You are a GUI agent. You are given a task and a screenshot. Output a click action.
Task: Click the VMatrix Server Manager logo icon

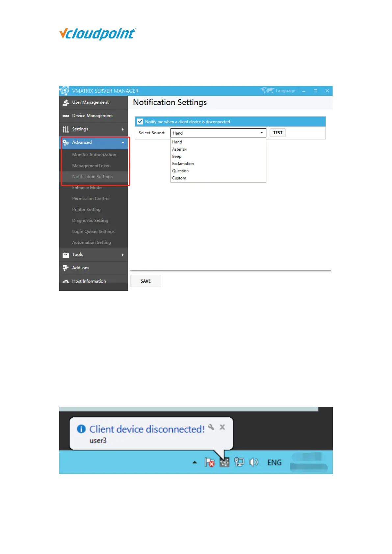64,90
